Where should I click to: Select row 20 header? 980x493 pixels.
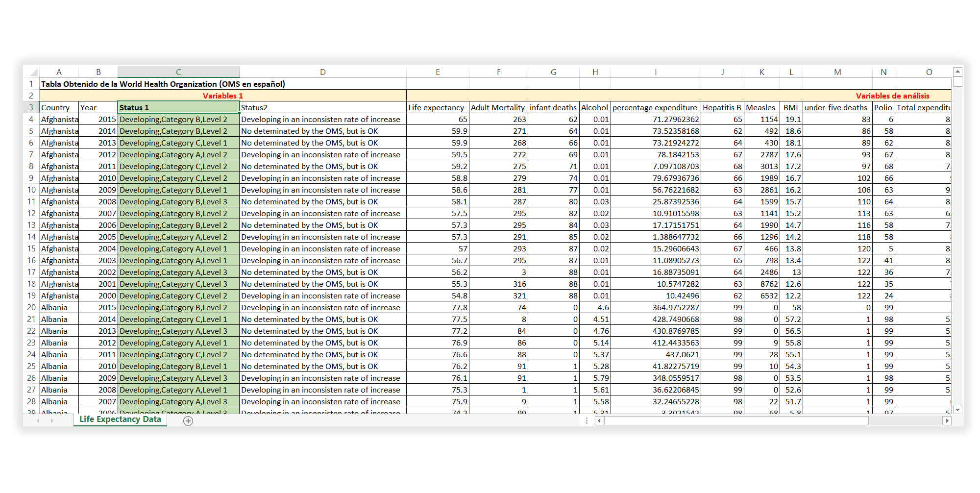click(31, 307)
